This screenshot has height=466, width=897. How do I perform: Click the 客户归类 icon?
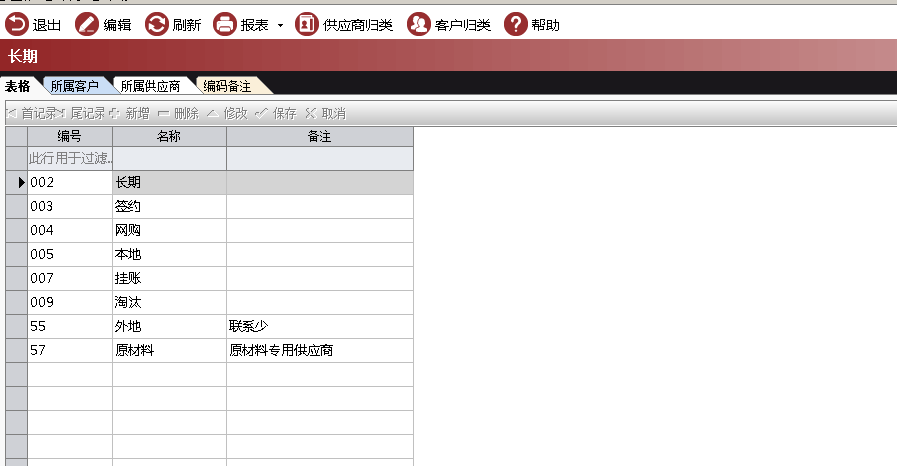pyautogui.click(x=419, y=25)
